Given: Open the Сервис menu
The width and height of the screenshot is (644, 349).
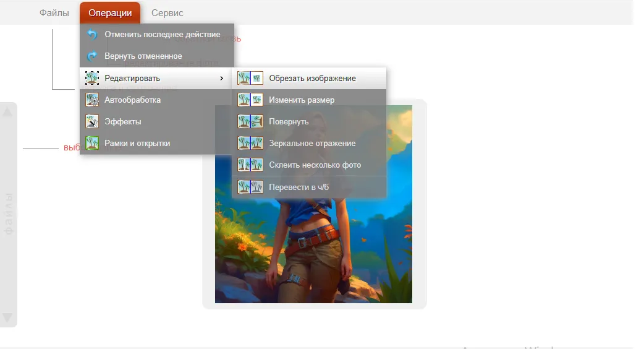Looking at the screenshot, I should pos(167,13).
